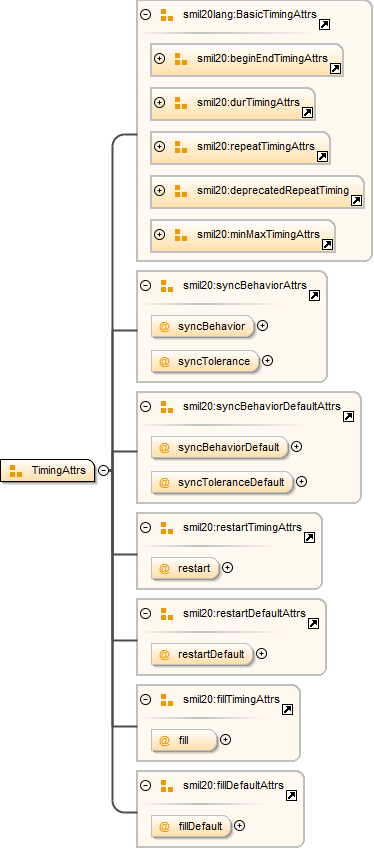Collapse the smil20:restartTimingAttrs group
Viewport: 374px width, 849px height.
pyautogui.click(x=146, y=527)
